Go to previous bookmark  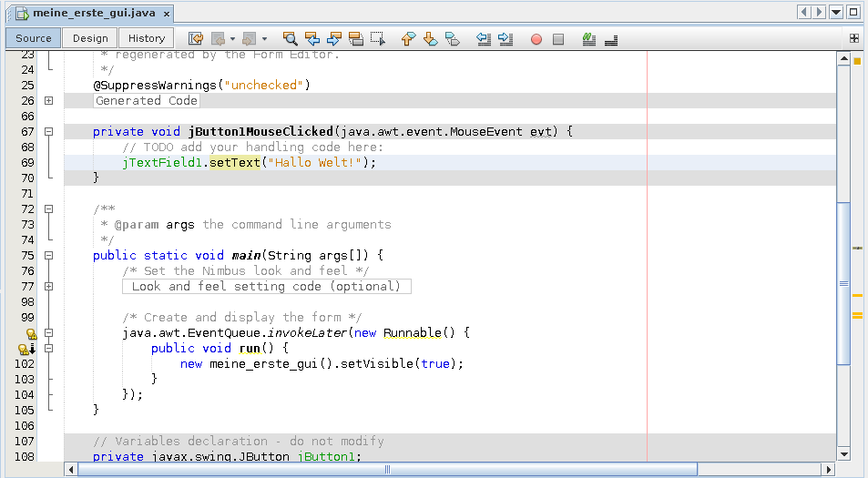408,38
